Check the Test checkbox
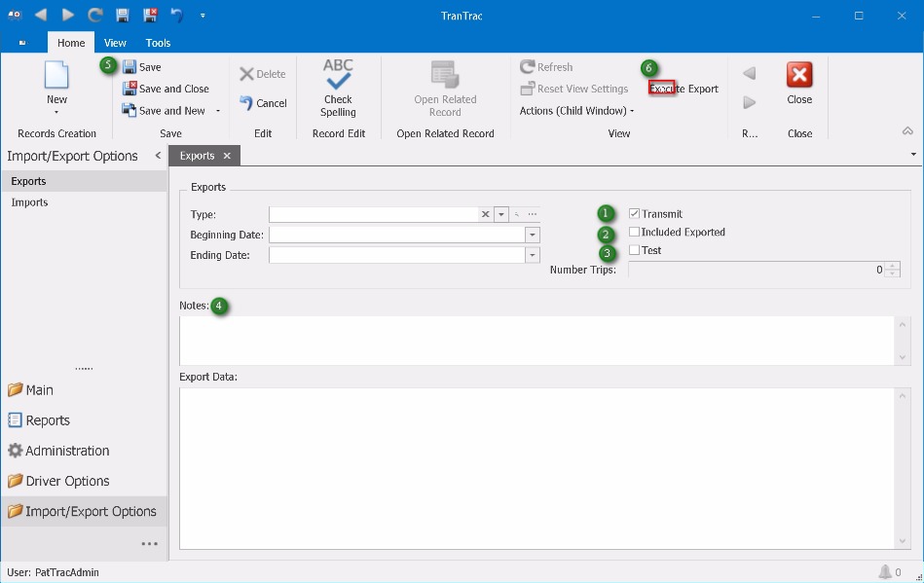This screenshot has height=583, width=924. [633, 250]
